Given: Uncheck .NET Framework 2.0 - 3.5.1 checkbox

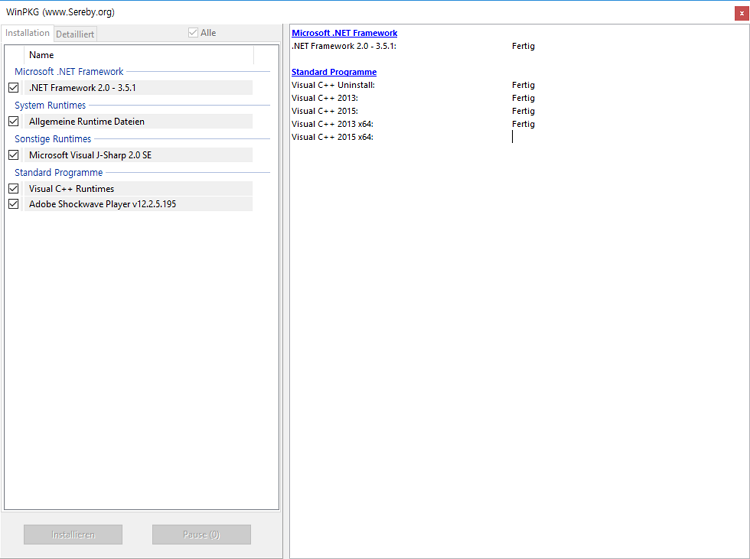Looking at the screenshot, I should coord(13,88).
